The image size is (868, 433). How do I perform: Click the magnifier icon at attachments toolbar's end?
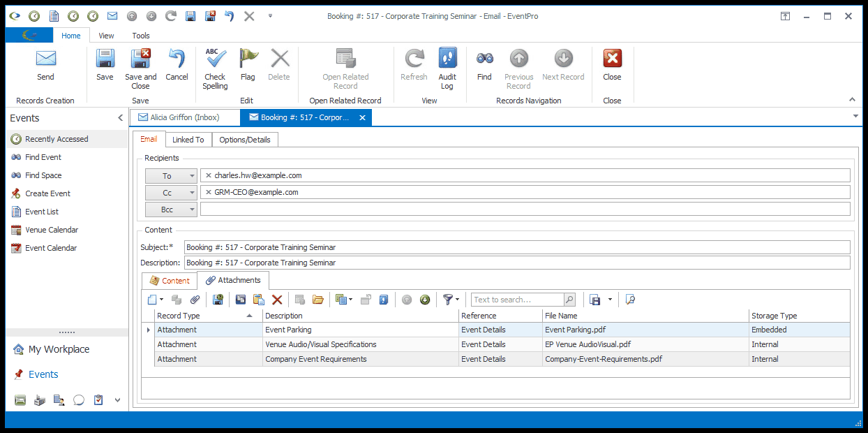(630, 300)
